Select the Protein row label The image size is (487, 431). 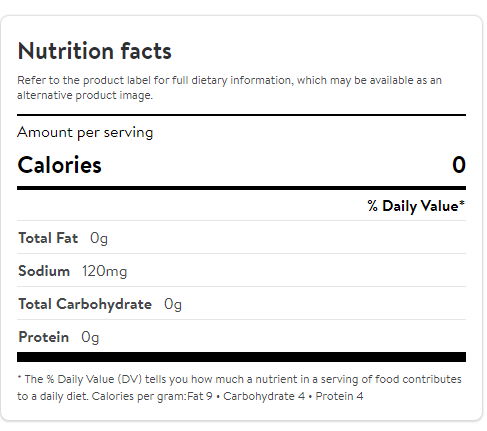coord(44,337)
